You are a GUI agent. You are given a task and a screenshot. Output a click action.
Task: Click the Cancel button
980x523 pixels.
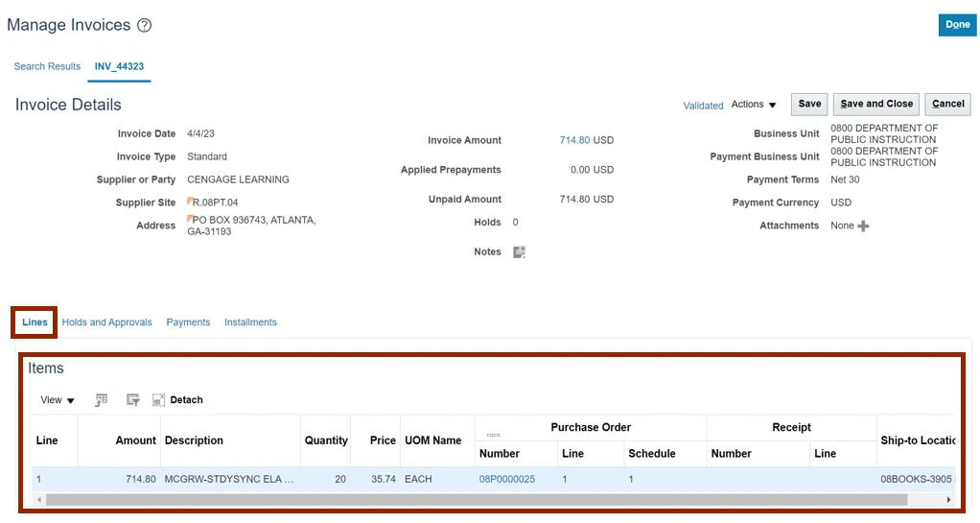tap(948, 104)
